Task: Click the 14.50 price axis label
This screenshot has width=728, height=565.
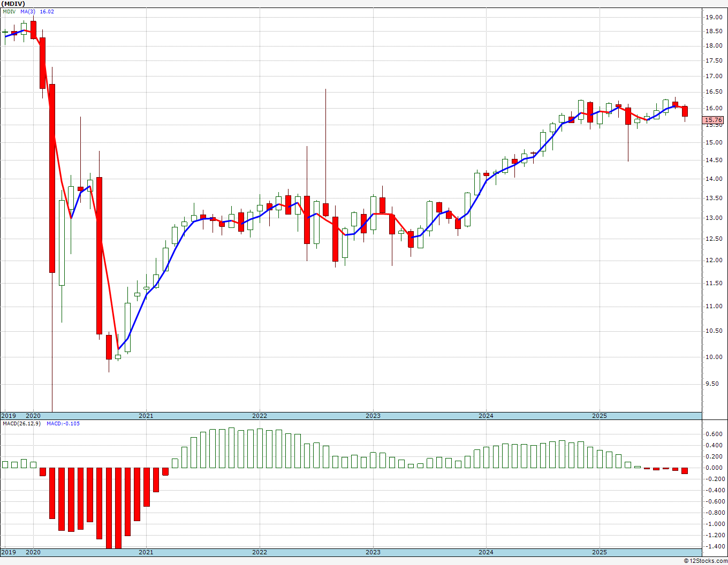Action: click(714, 161)
